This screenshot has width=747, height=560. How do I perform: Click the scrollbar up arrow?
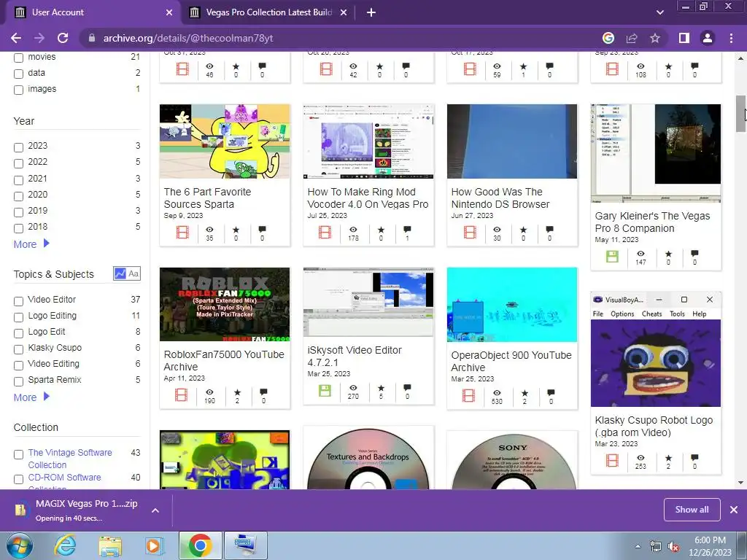click(741, 58)
